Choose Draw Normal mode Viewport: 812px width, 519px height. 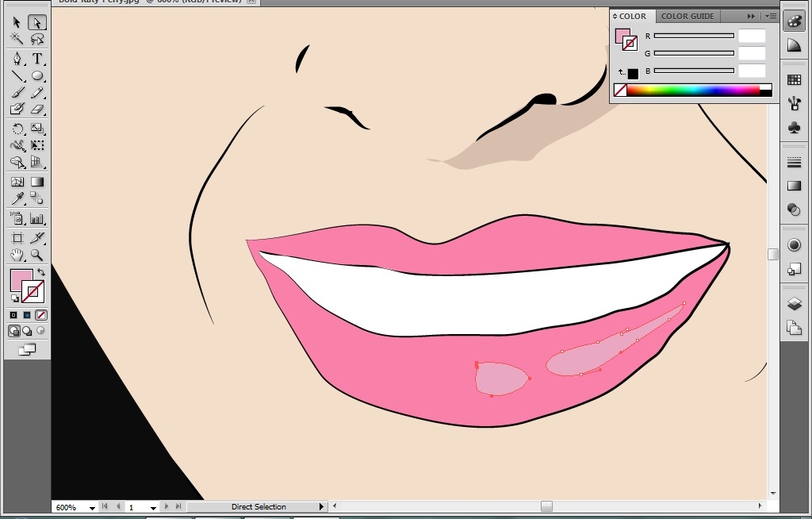[x=14, y=331]
